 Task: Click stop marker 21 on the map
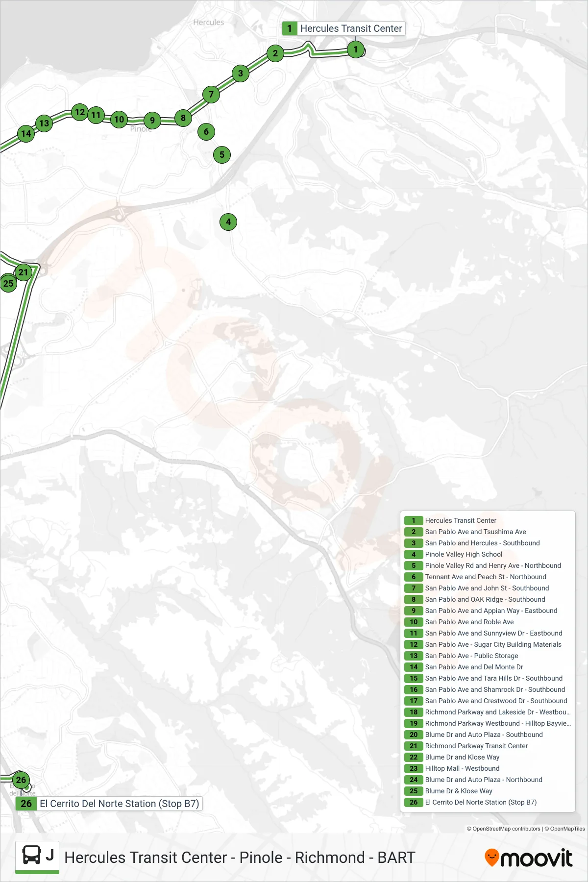[24, 272]
